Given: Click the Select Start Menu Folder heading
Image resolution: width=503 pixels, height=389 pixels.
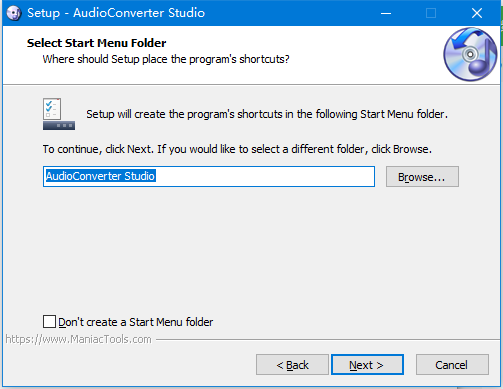Looking at the screenshot, I should pos(96,43).
